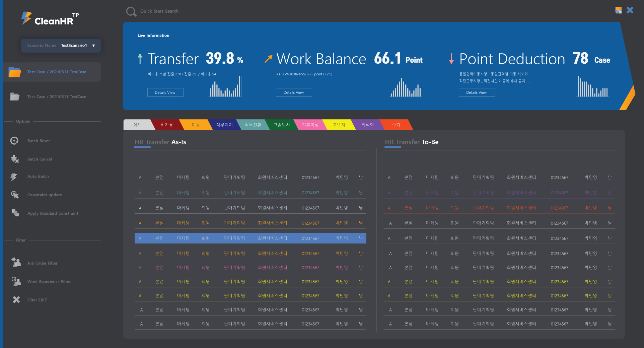The height and width of the screenshot is (348, 644).
Task: Click the Batch Reset label
Action: click(39, 141)
